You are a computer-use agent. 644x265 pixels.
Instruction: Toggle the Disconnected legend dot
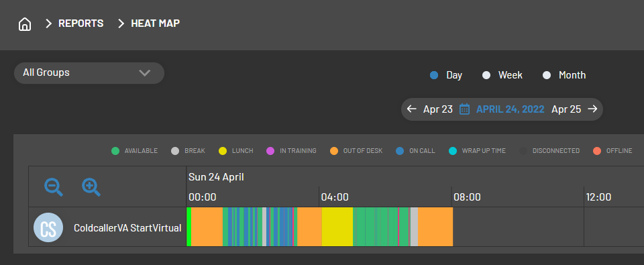(523, 151)
